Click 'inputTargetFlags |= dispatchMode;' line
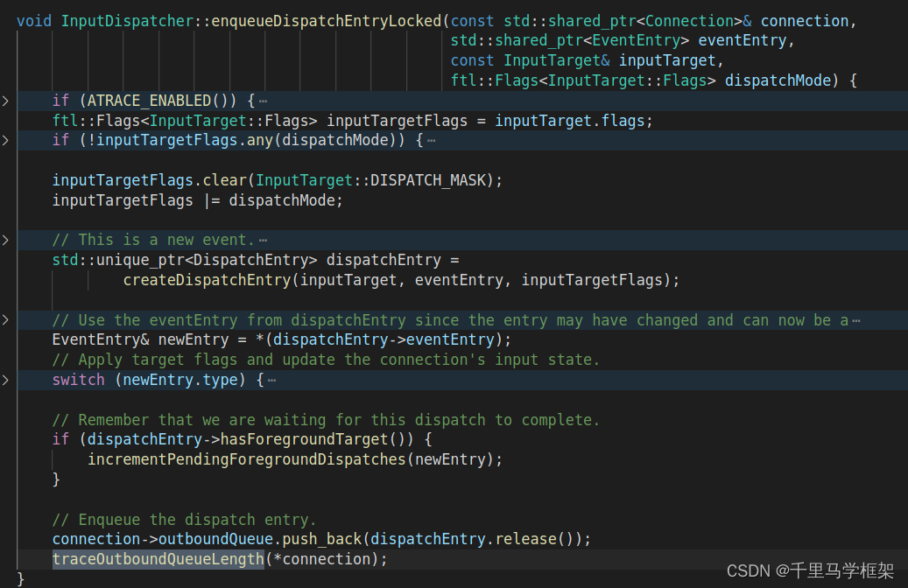Screen dimensions: 908x588 (198, 200)
